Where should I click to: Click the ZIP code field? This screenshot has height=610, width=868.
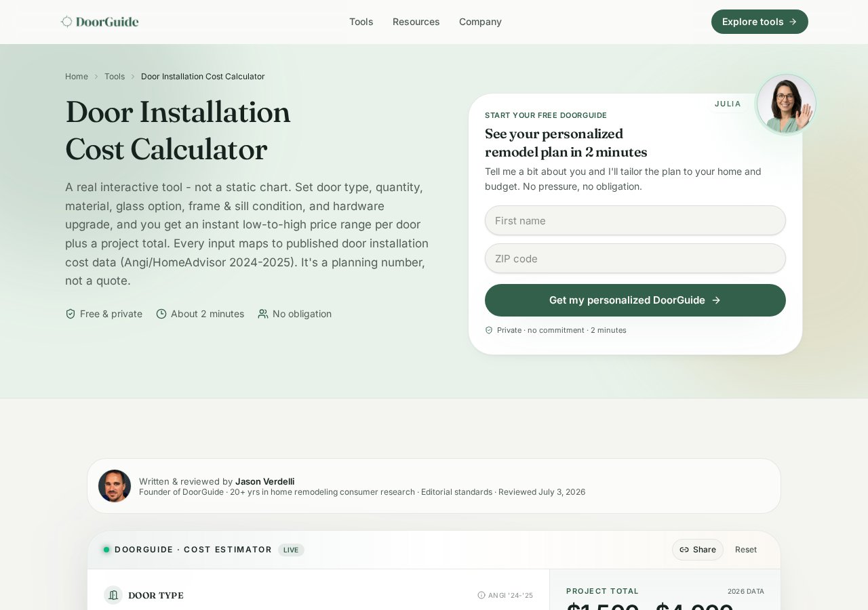pyautogui.click(x=635, y=258)
